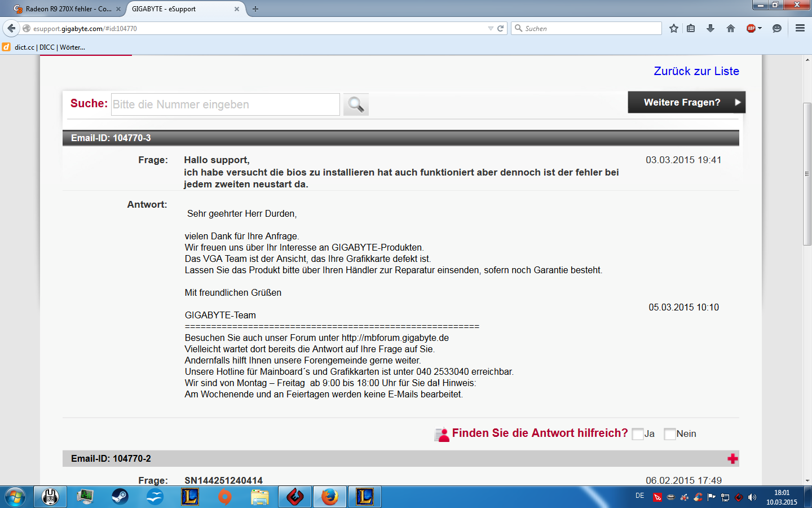Open the URL bar history dropdown arrow

point(491,28)
